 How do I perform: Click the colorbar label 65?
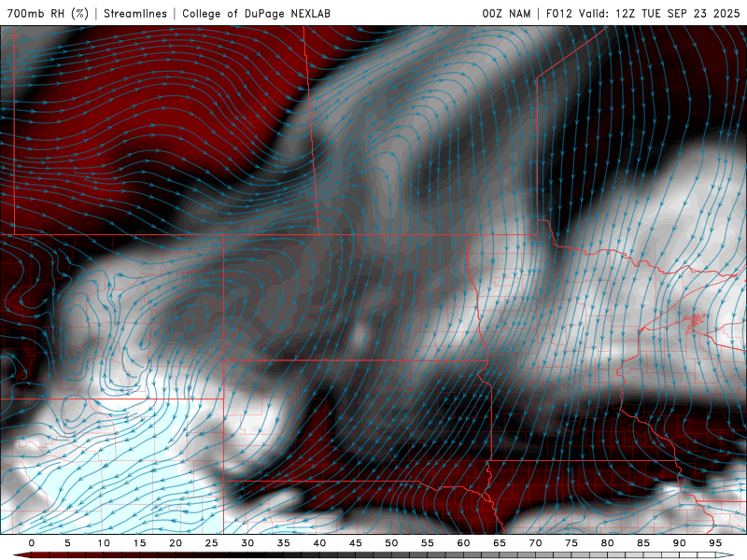tap(500, 543)
